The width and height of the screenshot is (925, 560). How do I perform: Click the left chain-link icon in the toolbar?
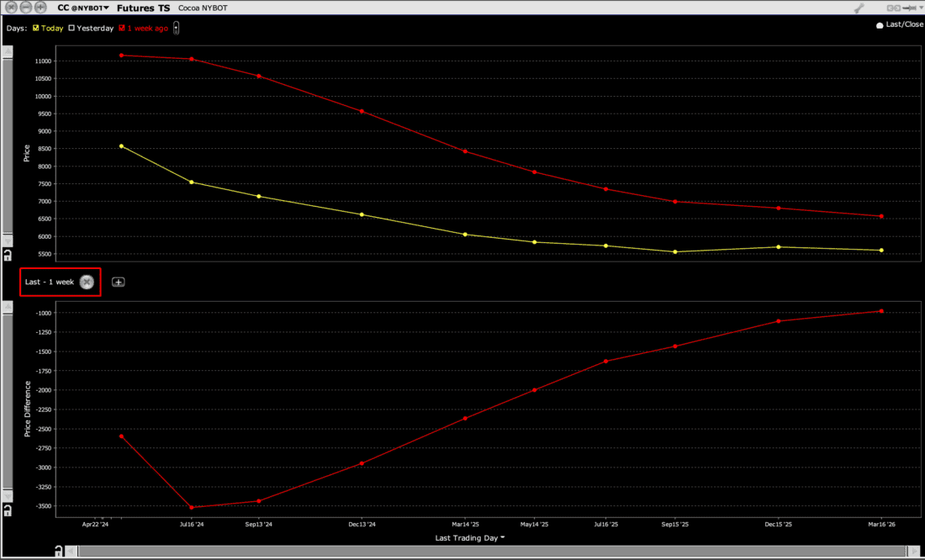click(x=890, y=8)
